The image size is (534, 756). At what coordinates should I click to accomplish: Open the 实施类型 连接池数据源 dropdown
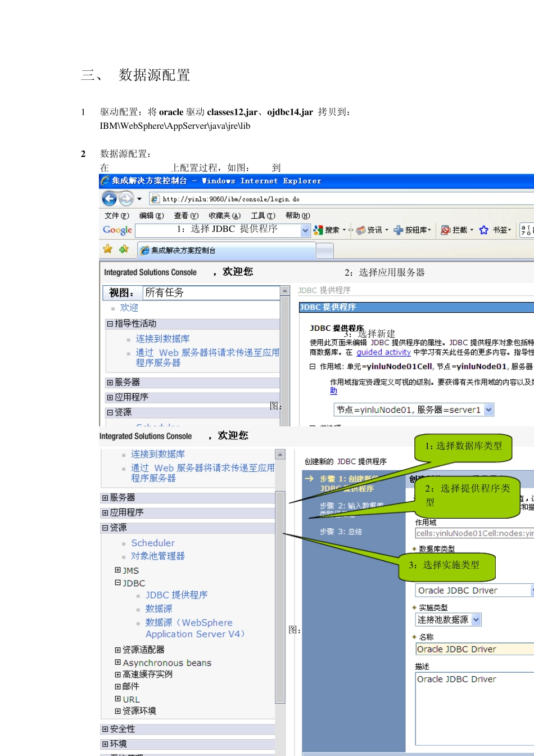[449, 619]
